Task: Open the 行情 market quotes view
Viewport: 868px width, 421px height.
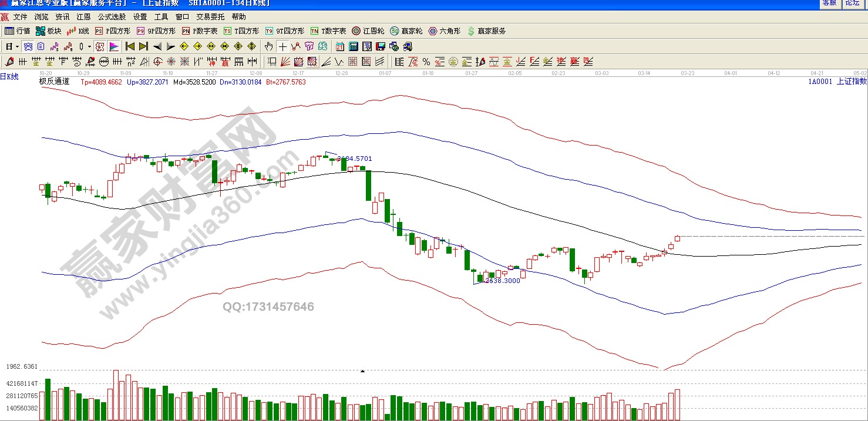Action: pyautogui.click(x=18, y=31)
